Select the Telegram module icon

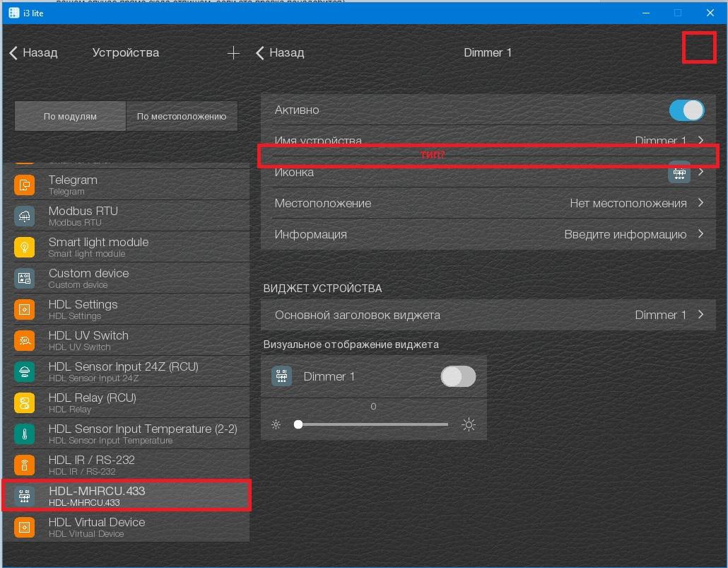click(x=25, y=185)
